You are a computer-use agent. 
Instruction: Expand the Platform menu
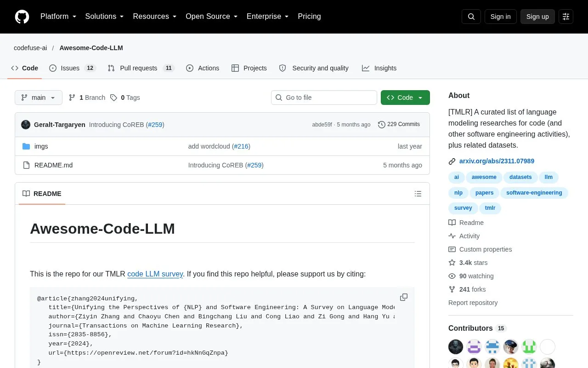(x=59, y=17)
